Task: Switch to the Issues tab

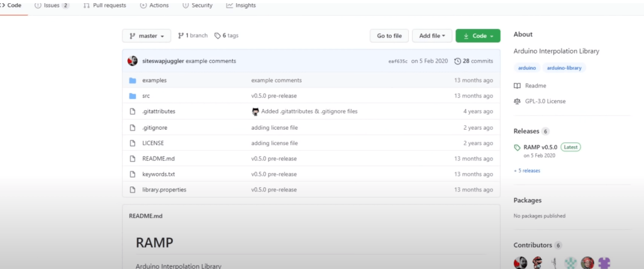Action: point(52,5)
